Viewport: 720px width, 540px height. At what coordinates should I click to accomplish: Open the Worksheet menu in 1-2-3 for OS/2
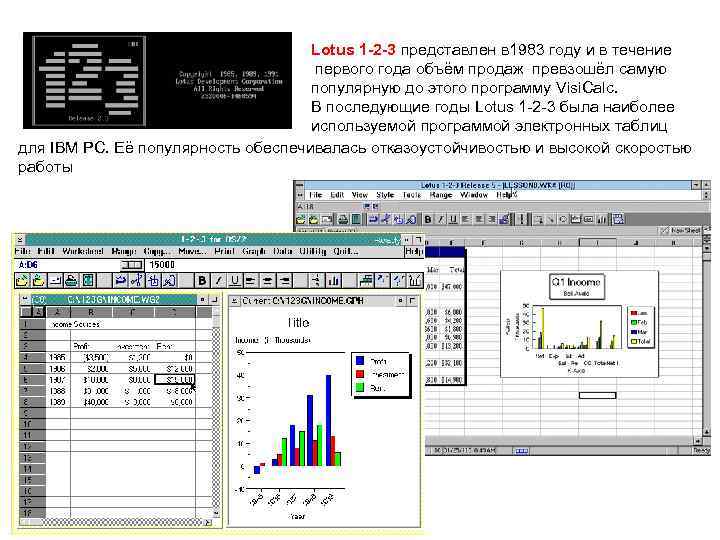[x=83, y=251]
